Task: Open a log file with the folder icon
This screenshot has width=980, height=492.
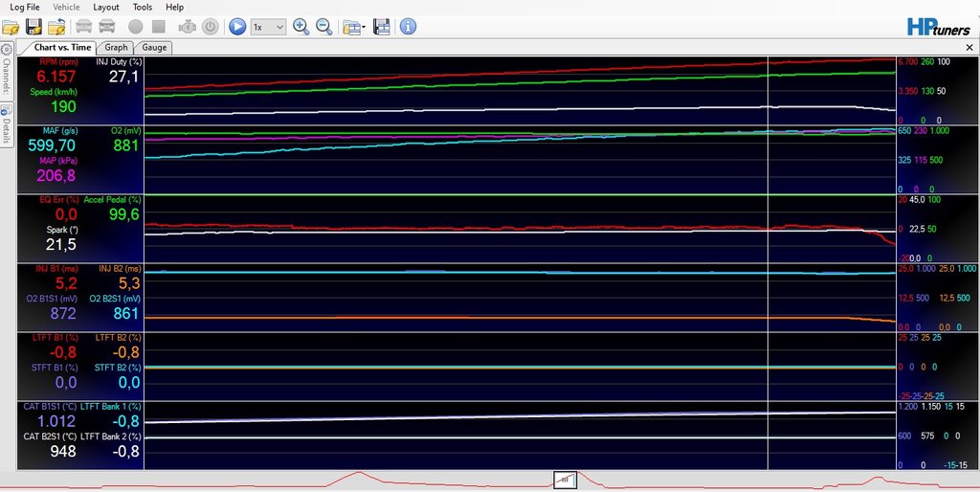Action: coord(11,27)
